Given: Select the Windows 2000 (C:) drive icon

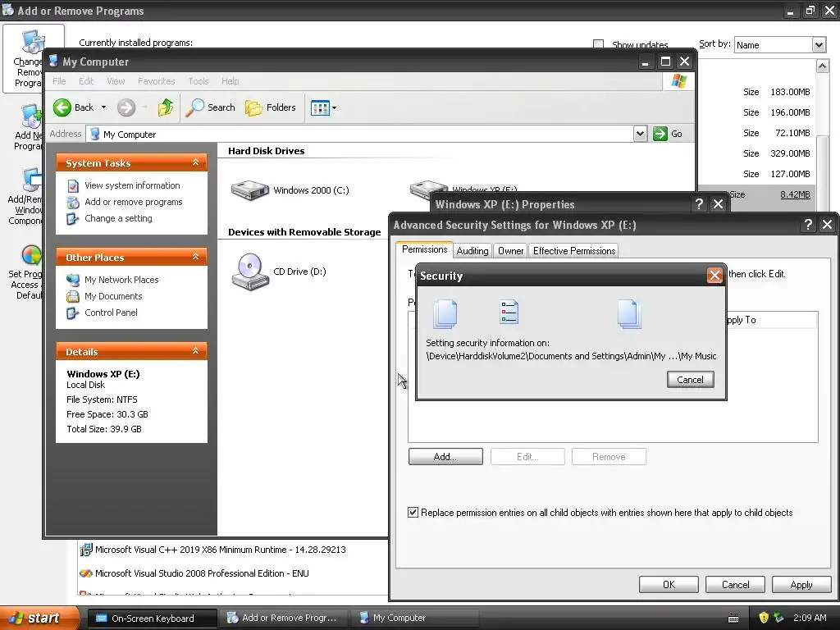Looking at the screenshot, I should [249, 190].
